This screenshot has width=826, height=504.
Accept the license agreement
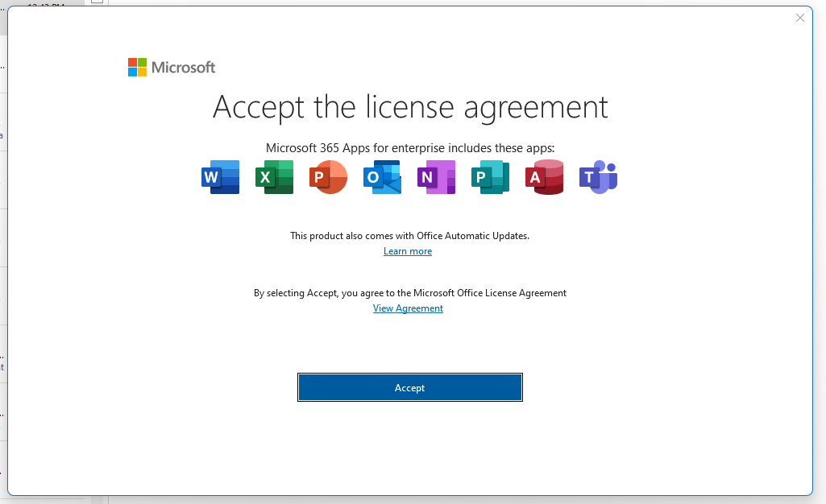pyautogui.click(x=410, y=387)
